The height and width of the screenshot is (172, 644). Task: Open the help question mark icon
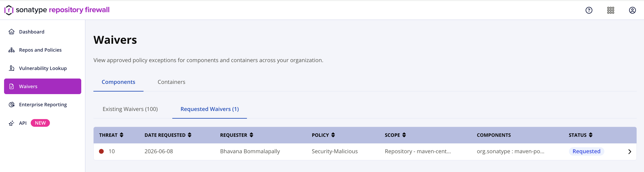589,10
